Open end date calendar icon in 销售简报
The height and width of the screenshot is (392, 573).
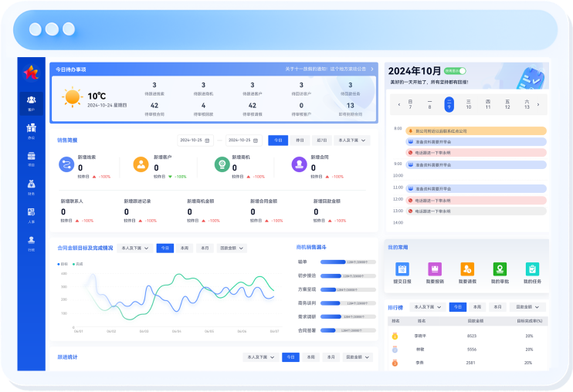[256, 140]
